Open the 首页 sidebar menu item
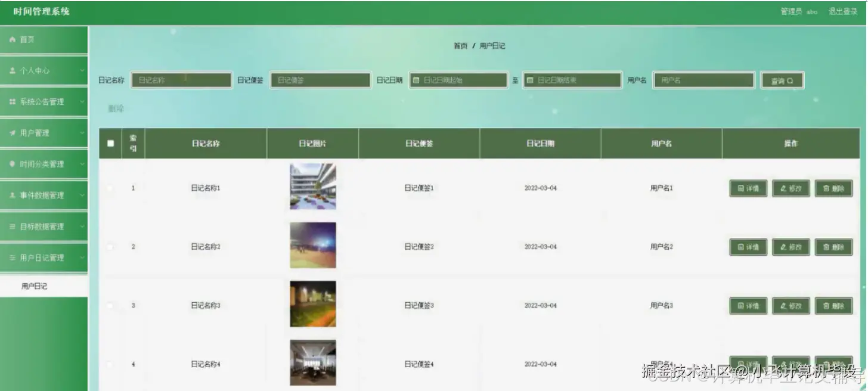This screenshot has width=868, height=391. [x=44, y=39]
